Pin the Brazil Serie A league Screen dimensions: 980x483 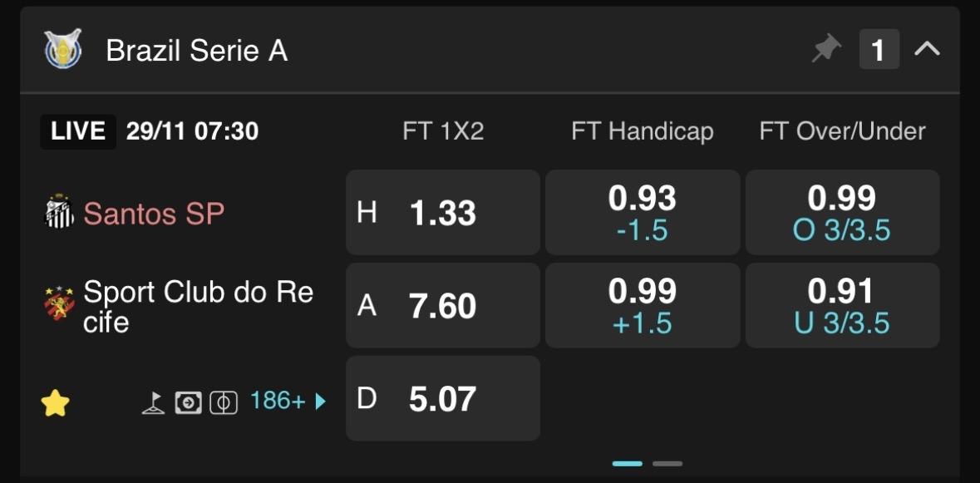pos(825,50)
